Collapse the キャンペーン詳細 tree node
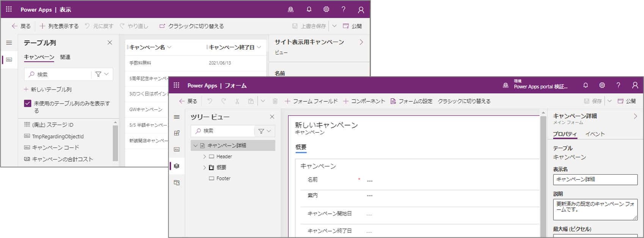 (x=196, y=146)
